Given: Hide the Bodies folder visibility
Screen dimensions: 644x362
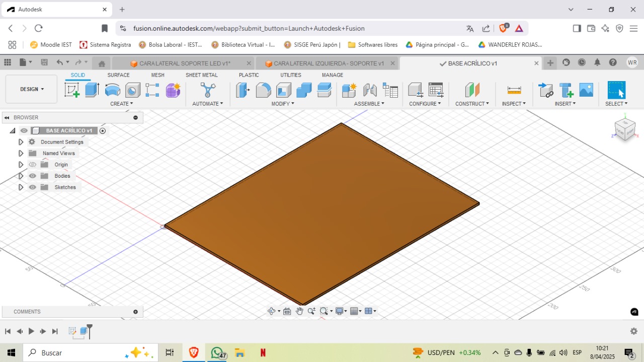Looking at the screenshot, I should pyautogui.click(x=33, y=176).
